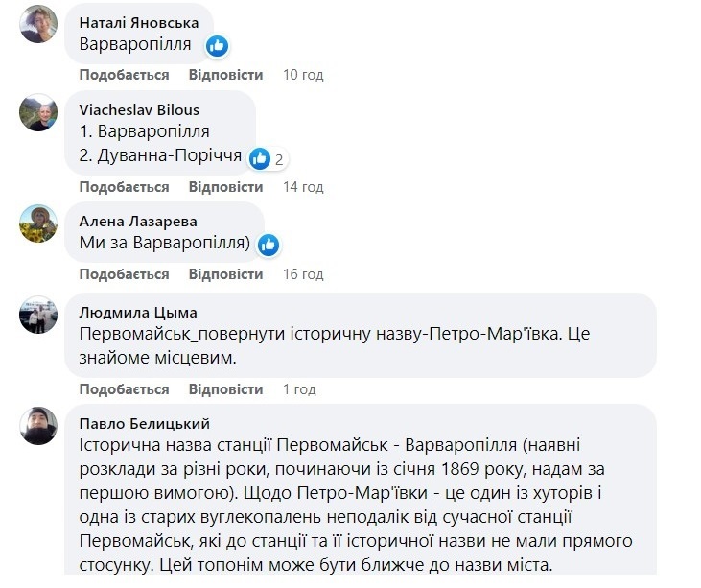Open the 1 год timestamp link

coord(299,389)
